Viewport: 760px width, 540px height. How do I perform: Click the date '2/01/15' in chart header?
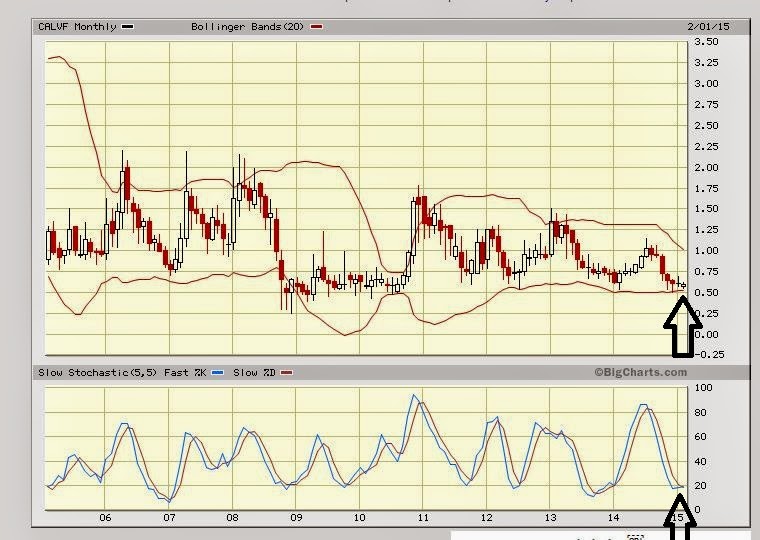click(708, 27)
